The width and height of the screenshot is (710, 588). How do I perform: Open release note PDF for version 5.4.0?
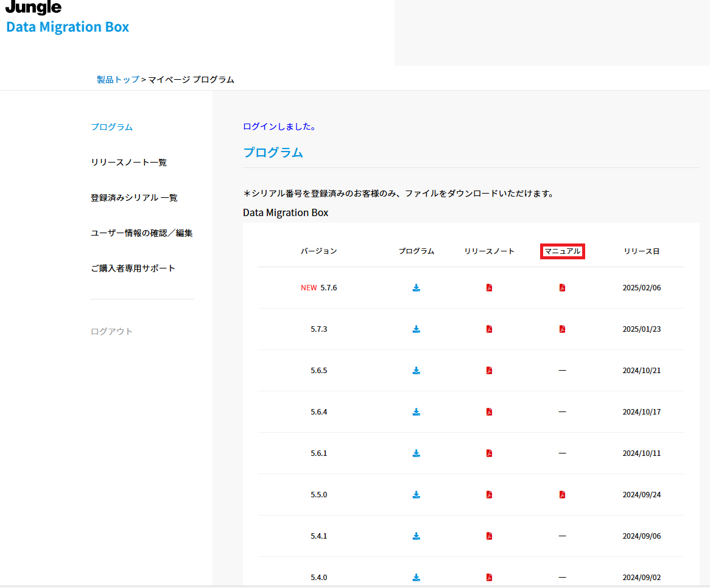(x=489, y=578)
